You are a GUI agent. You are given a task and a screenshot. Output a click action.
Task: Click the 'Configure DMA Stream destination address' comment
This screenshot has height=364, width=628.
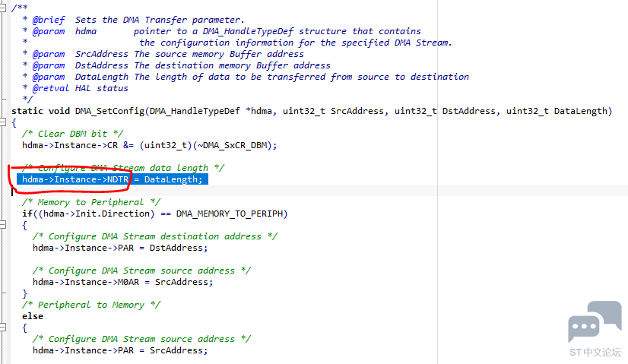click(x=155, y=236)
